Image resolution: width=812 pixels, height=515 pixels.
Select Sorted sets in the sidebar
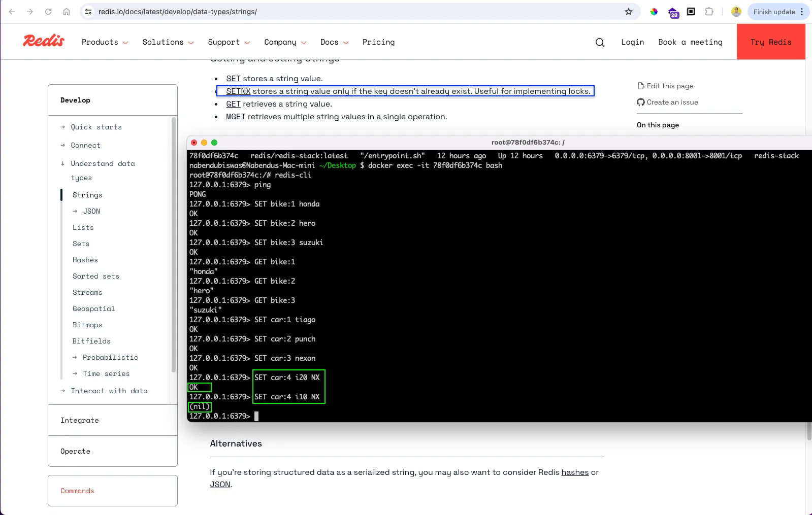pos(96,276)
